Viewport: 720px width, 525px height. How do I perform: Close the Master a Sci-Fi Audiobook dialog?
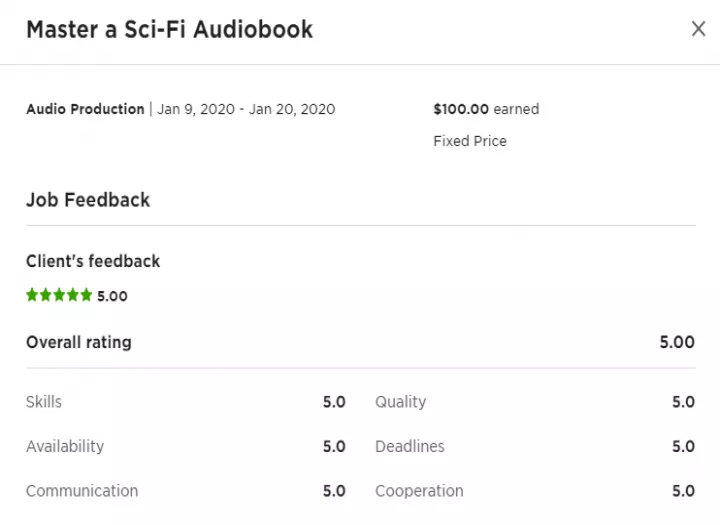pyautogui.click(x=698, y=29)
